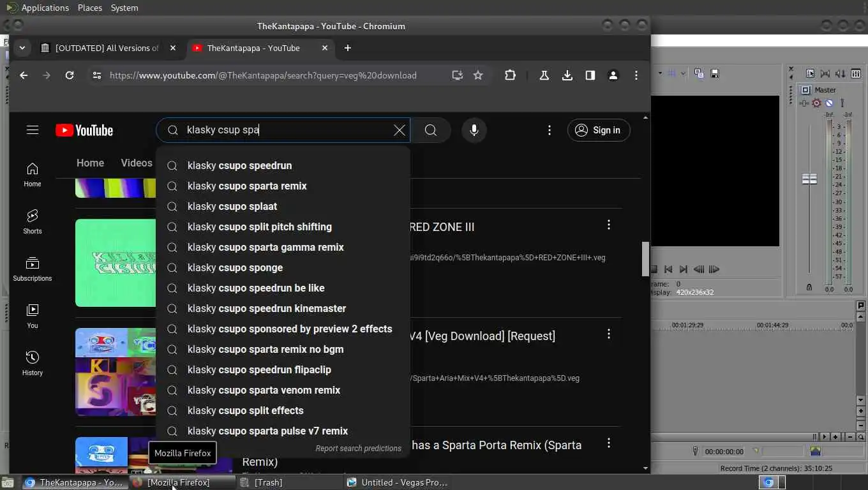Open the System menu

[x=124, y=8]
